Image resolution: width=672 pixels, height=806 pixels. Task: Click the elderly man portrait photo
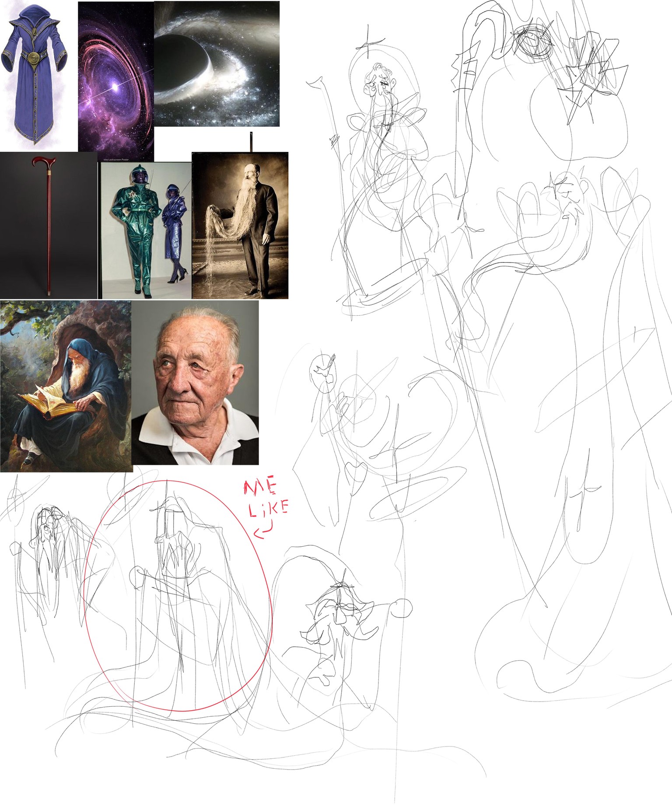[x=195, y=382]
